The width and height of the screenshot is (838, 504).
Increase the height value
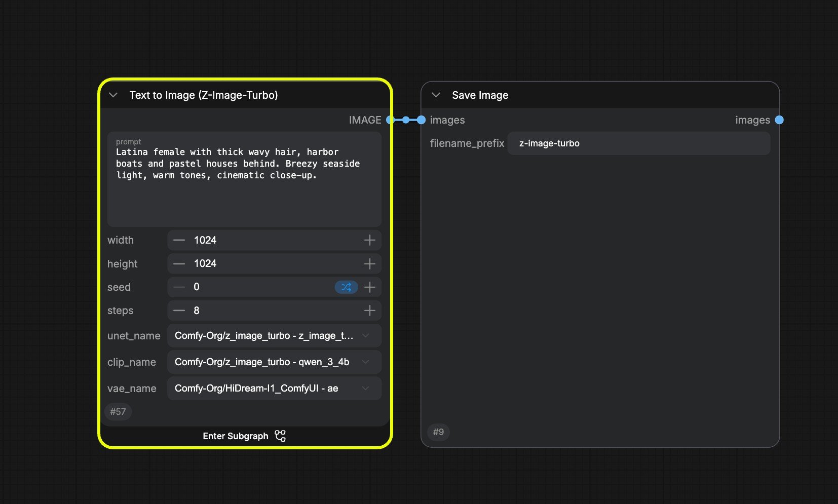(x=370, y=263)
